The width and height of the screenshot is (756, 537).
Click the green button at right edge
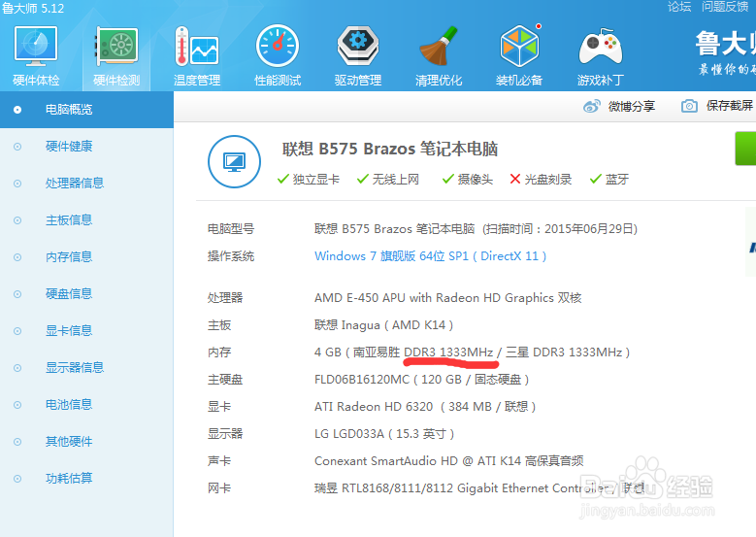pos(745,149)
